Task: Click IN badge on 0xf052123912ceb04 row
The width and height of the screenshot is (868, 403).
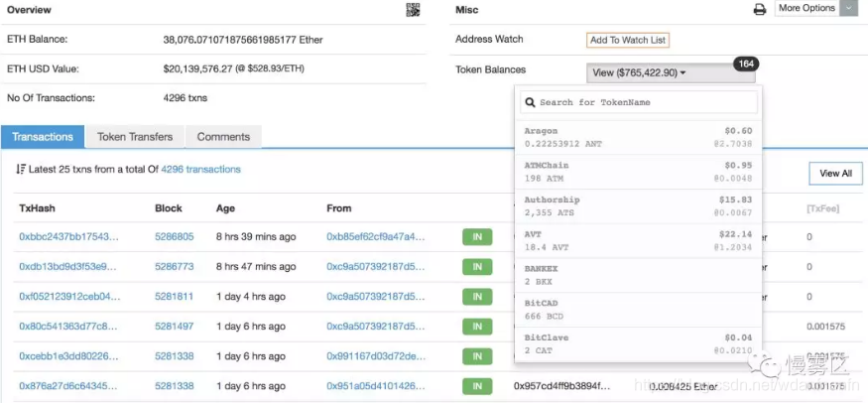Action: click(477, 297)
